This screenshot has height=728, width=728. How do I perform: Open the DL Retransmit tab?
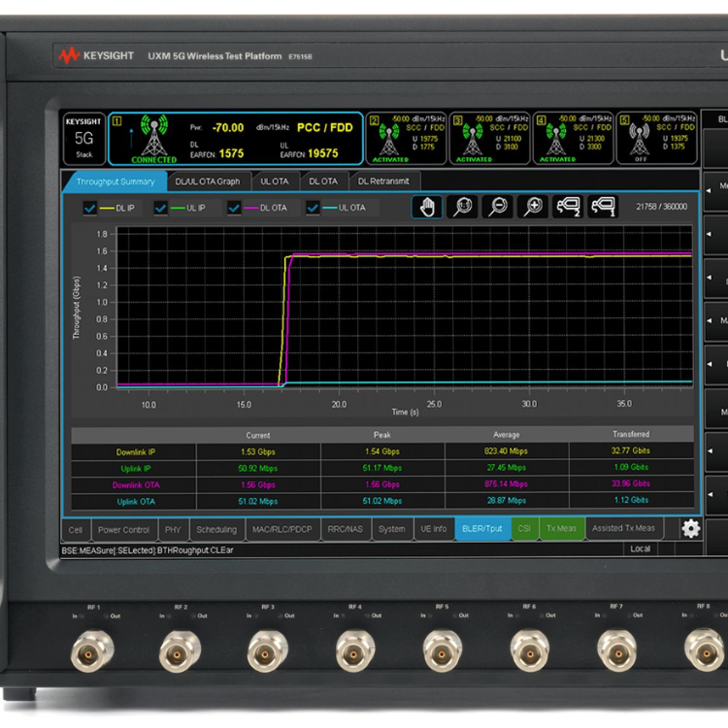383,182
